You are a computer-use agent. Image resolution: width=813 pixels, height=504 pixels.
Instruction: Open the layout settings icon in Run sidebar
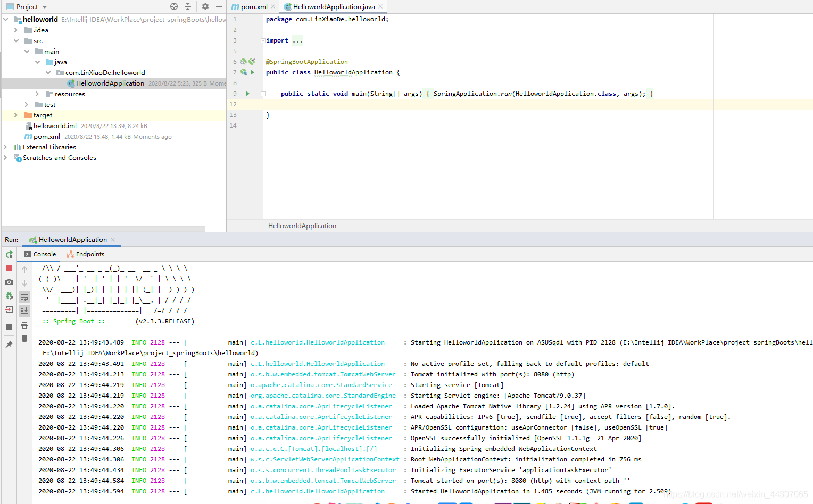(9, 327)
